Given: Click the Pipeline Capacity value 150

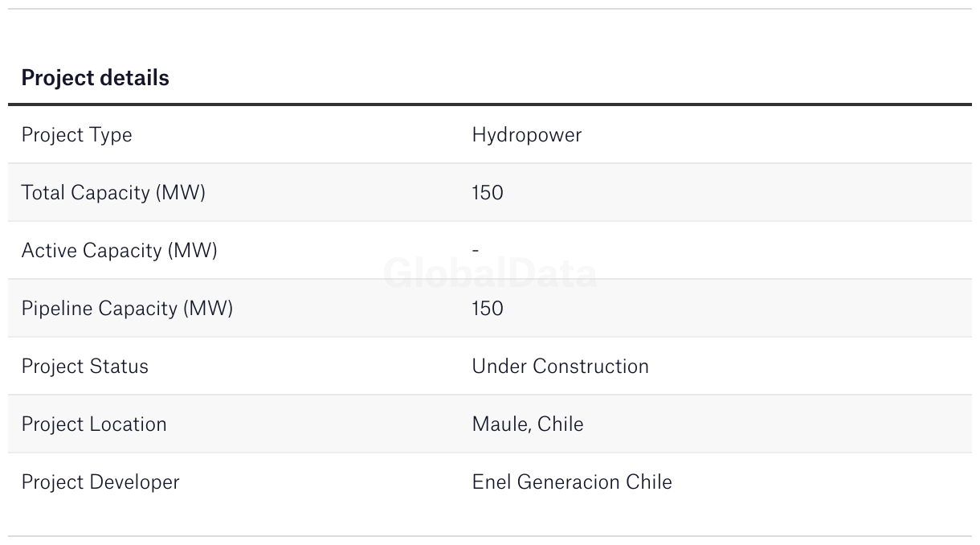Looking at the screenshot, I should coord(488,309).
